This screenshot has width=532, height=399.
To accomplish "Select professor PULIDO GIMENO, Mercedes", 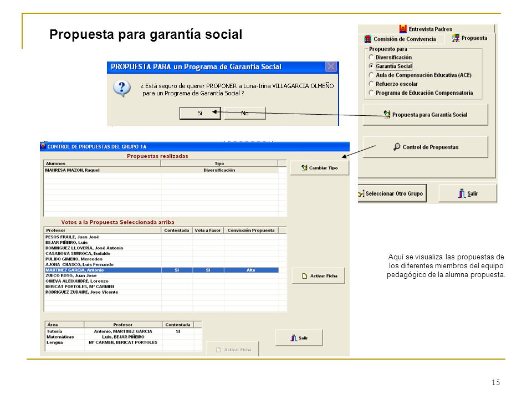I will (161, 259).
